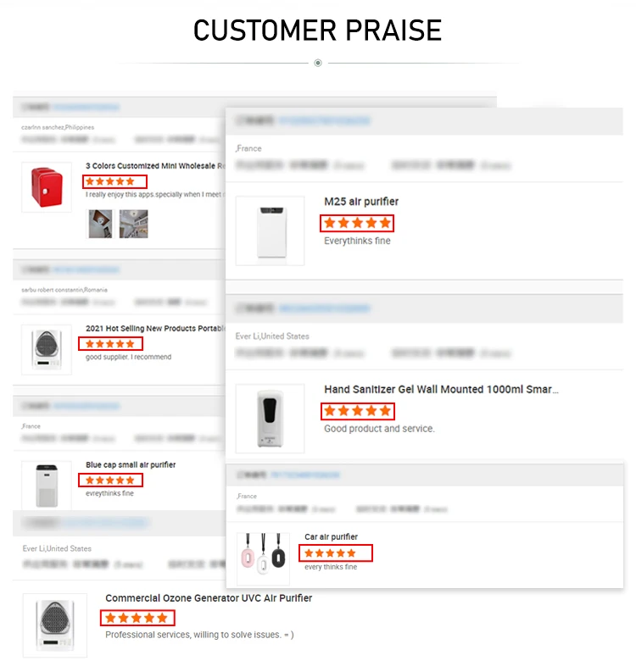Open the Car air purifier title link
This screenshot has height=672, width=636.
point(331,537)
